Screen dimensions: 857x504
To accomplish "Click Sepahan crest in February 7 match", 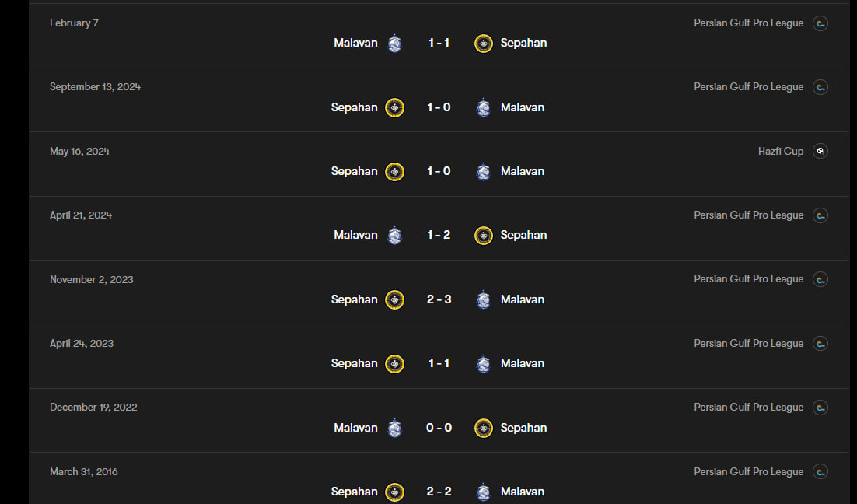I will [484, 44].
